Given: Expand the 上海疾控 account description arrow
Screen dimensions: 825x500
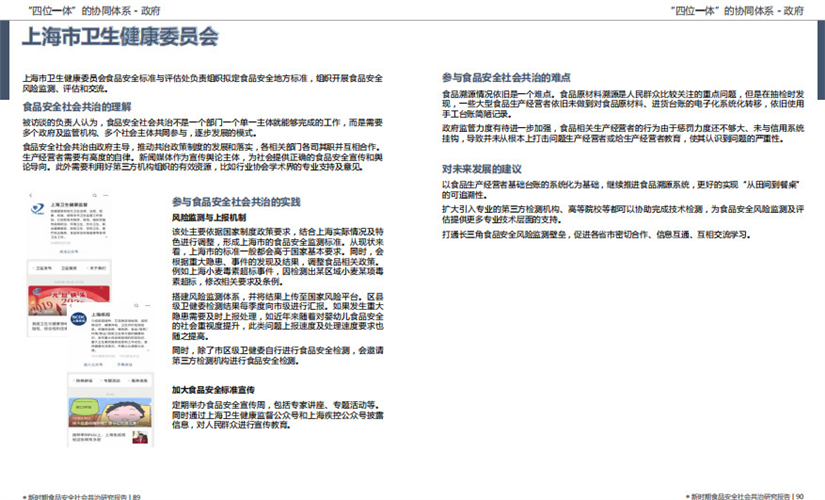Looking at the screenshot, I should 148,350.
